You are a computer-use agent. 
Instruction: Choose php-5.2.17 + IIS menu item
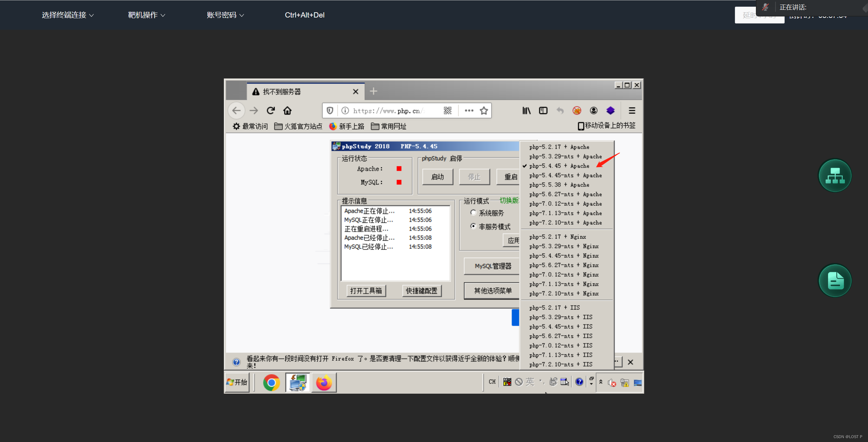[567, 308]
